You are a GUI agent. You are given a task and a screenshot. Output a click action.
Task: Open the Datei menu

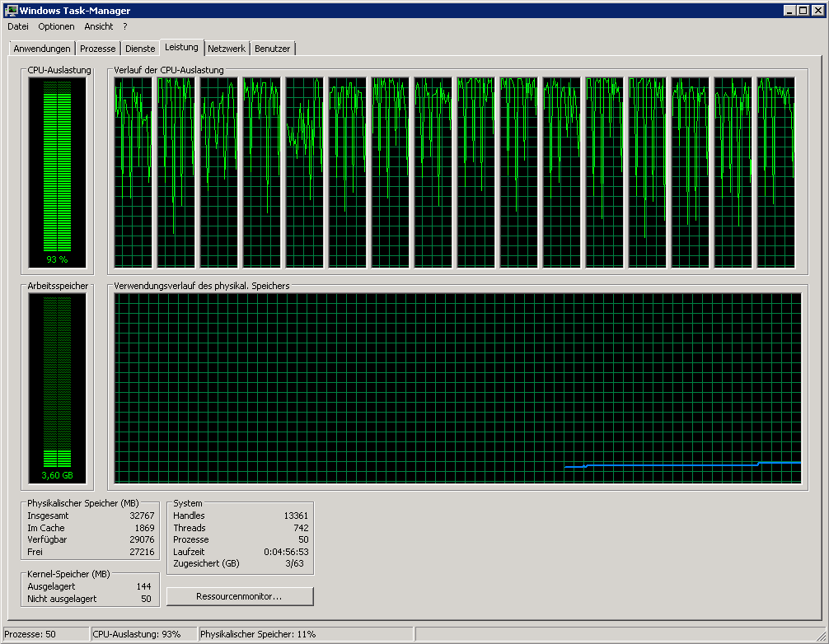(18, 26)
